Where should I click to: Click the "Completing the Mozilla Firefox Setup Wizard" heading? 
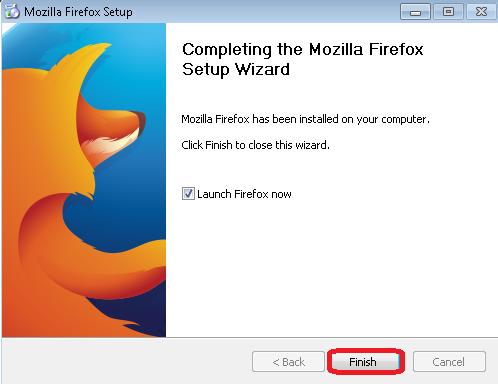coord(303,59)
